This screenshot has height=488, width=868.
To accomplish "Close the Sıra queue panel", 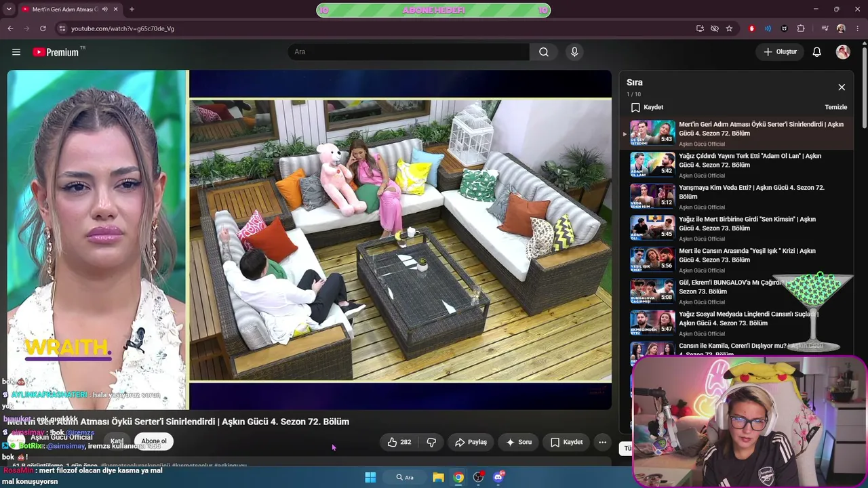I will [842, 87].
